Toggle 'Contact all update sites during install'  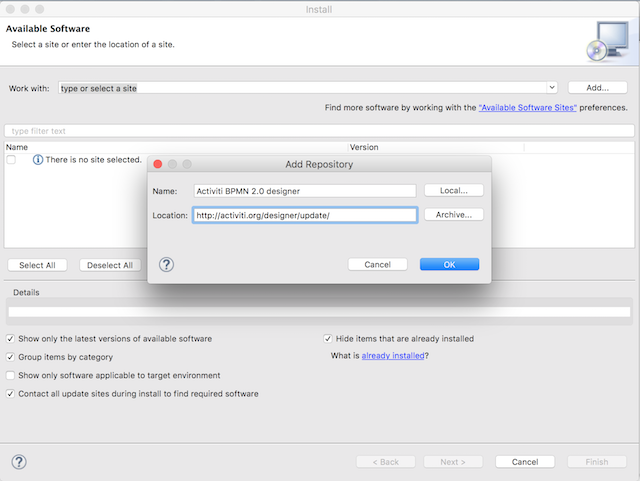tap(11, 394)
